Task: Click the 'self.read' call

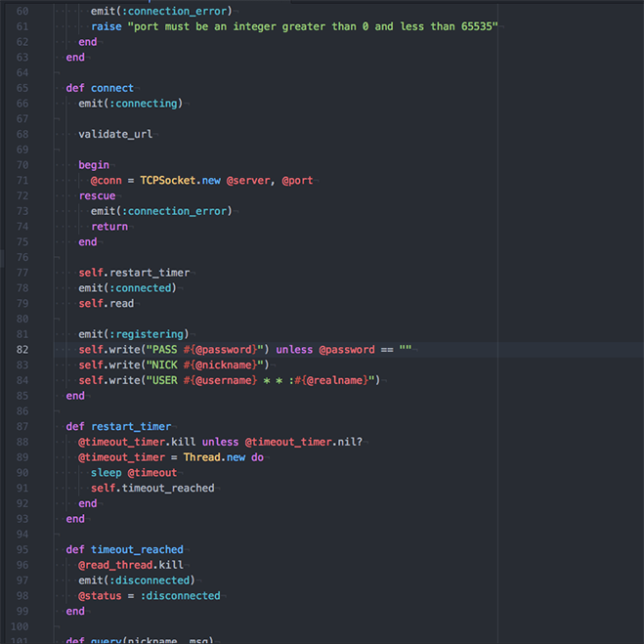Action: click(106, 304)
